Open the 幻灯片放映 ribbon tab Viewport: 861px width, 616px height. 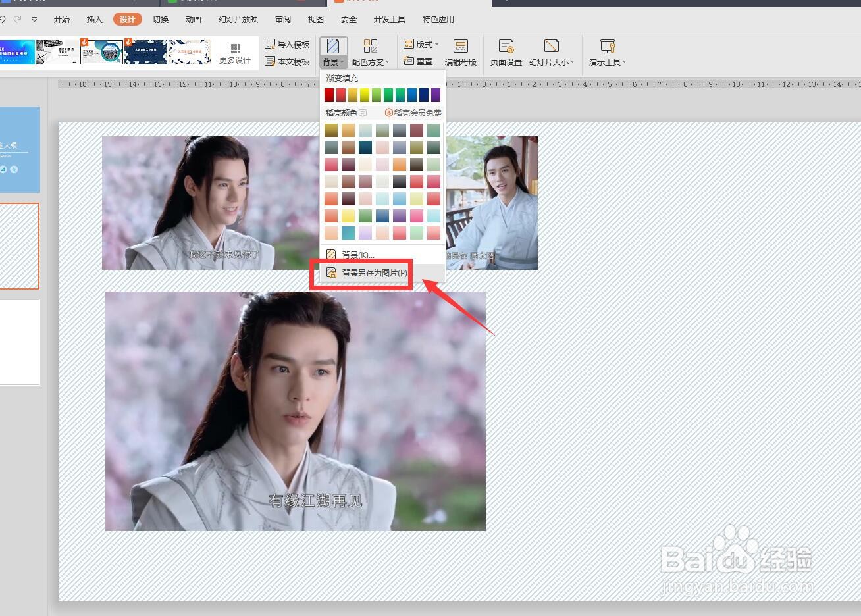[238, 19]
